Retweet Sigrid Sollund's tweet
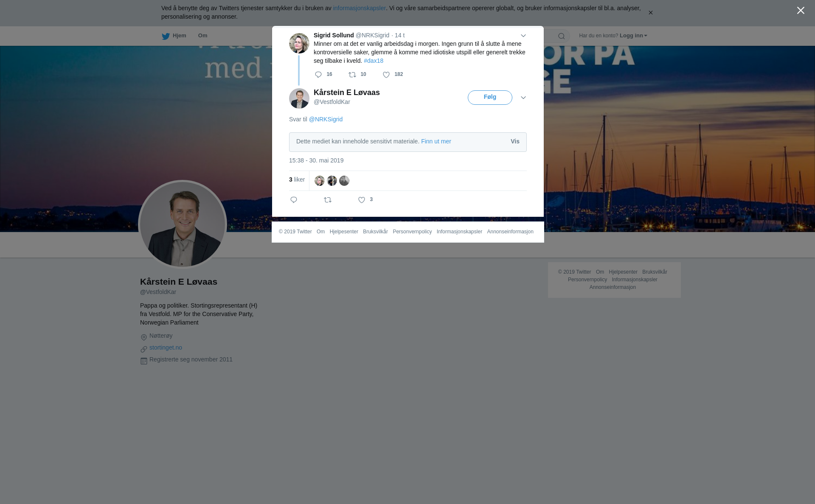 click(x=352, y=75)
